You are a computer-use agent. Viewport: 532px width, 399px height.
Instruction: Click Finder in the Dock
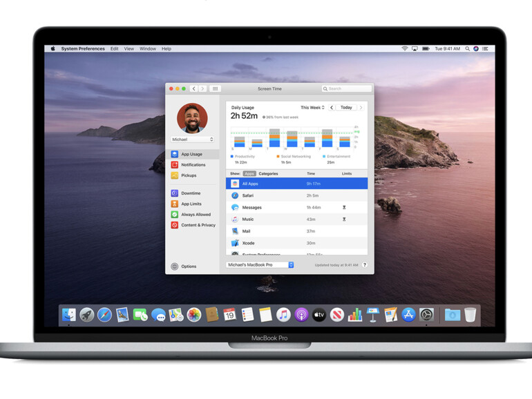click(x=69, y=315)
